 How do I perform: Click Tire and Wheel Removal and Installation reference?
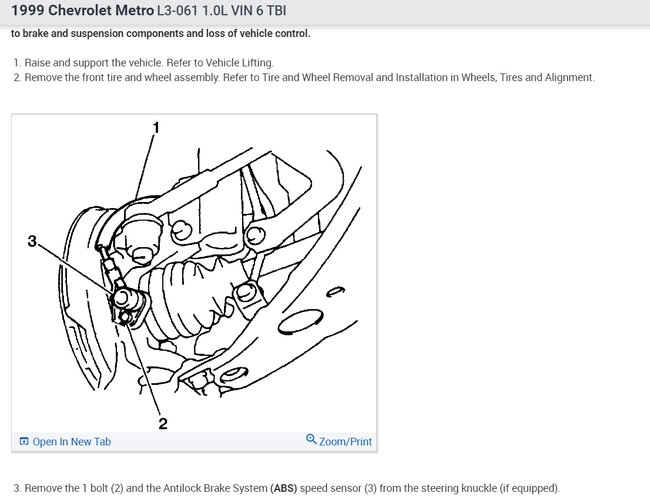tap(360, 78)
